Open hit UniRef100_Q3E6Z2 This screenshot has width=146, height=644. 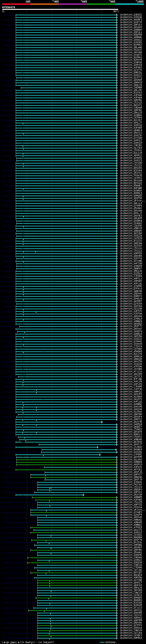pos(131,15)
